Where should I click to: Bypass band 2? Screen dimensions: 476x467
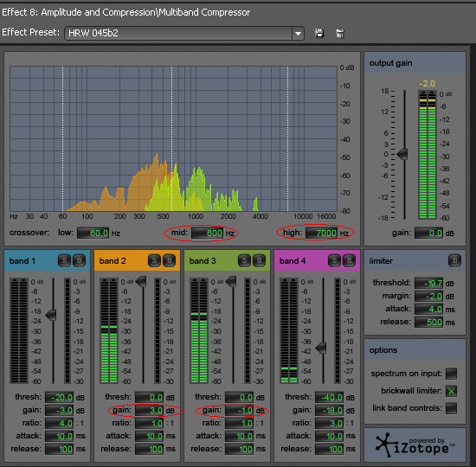(x=169, y=260)
